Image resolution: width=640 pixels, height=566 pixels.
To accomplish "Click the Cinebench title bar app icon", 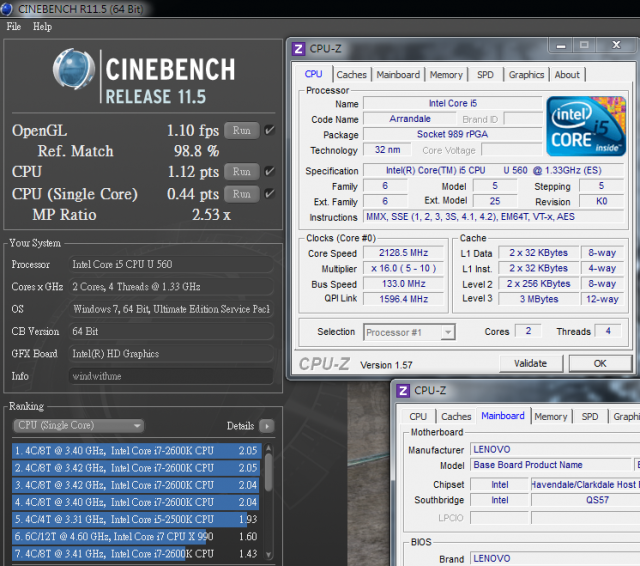I will coord(7,9).
